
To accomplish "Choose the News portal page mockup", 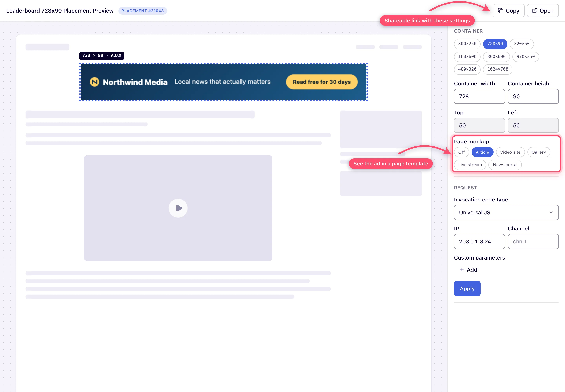I will [505, 165].
